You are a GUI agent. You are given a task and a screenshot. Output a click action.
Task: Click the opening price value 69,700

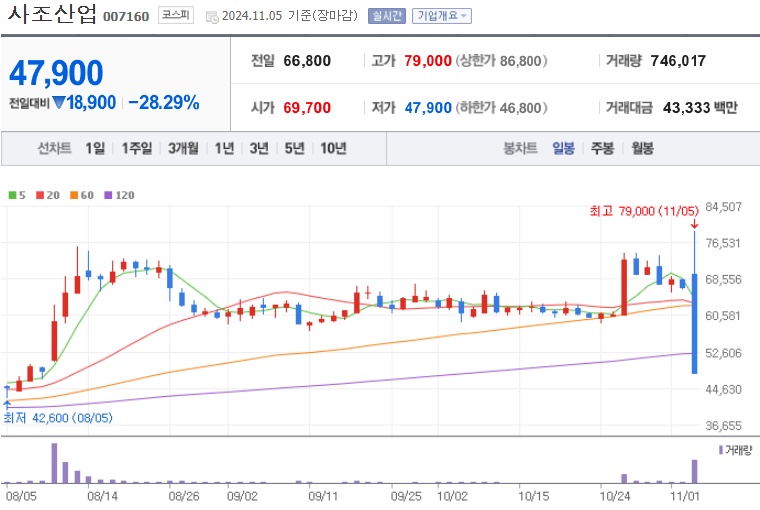307,107
